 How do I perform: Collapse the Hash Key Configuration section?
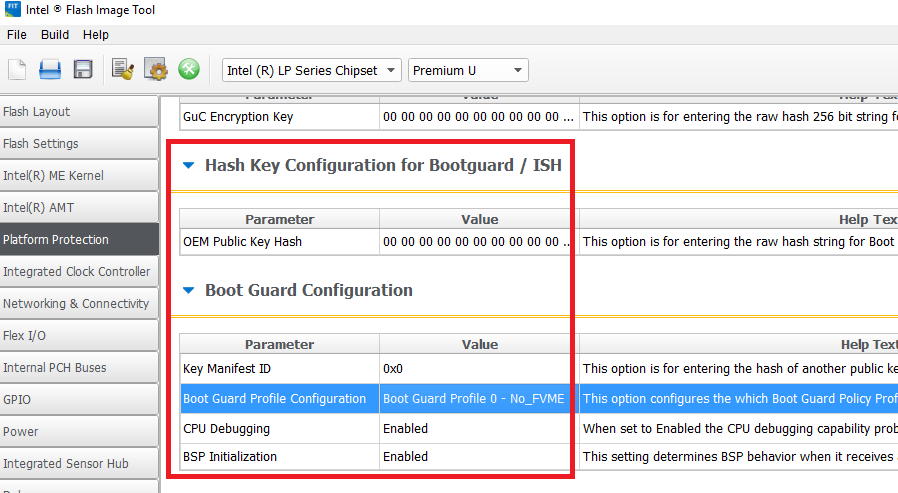click(188, 165)
